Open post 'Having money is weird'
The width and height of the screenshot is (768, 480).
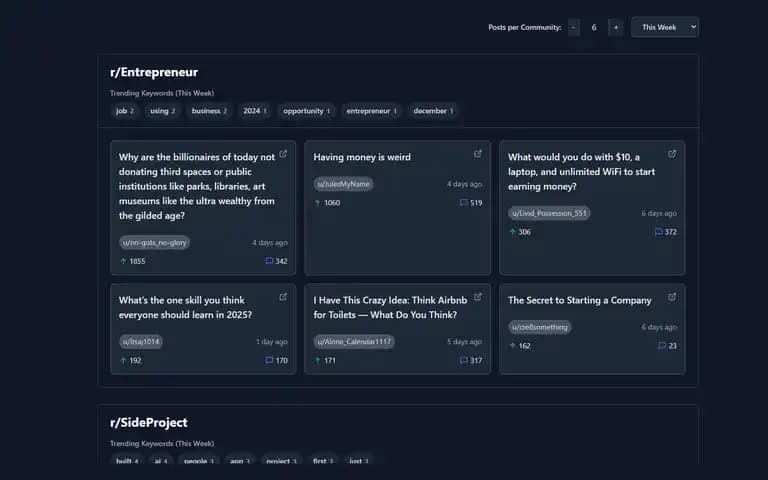[x=362, y=157]
